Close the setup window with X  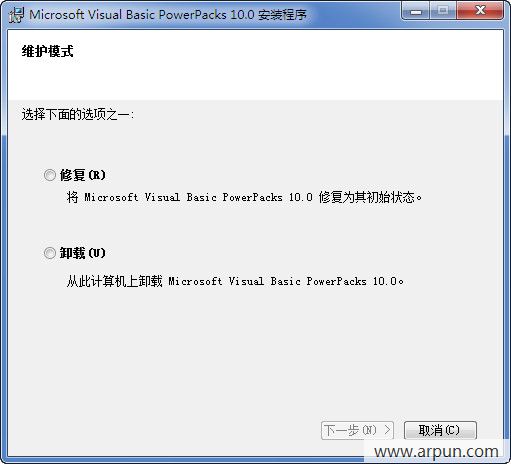(480, 12)
